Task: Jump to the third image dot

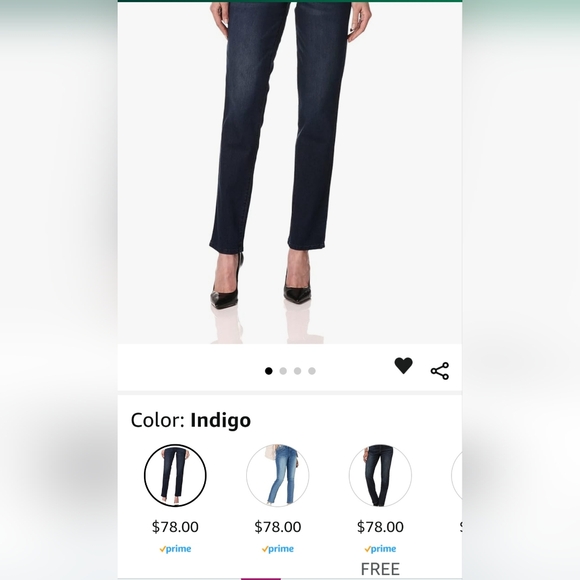Action: (297, 371)
